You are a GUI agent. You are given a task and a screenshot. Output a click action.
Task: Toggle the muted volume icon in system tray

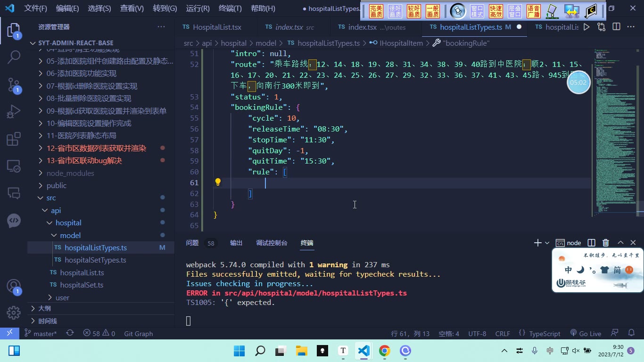[576, 351]
